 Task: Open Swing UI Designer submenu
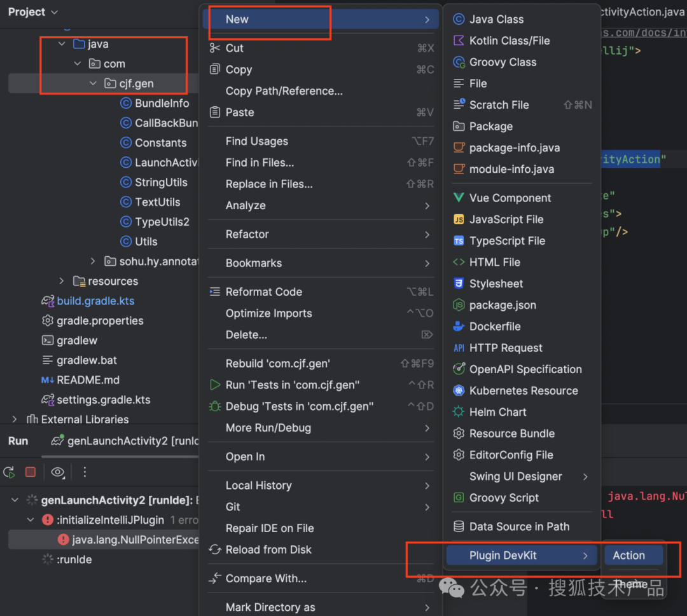[x=522, y=476]
